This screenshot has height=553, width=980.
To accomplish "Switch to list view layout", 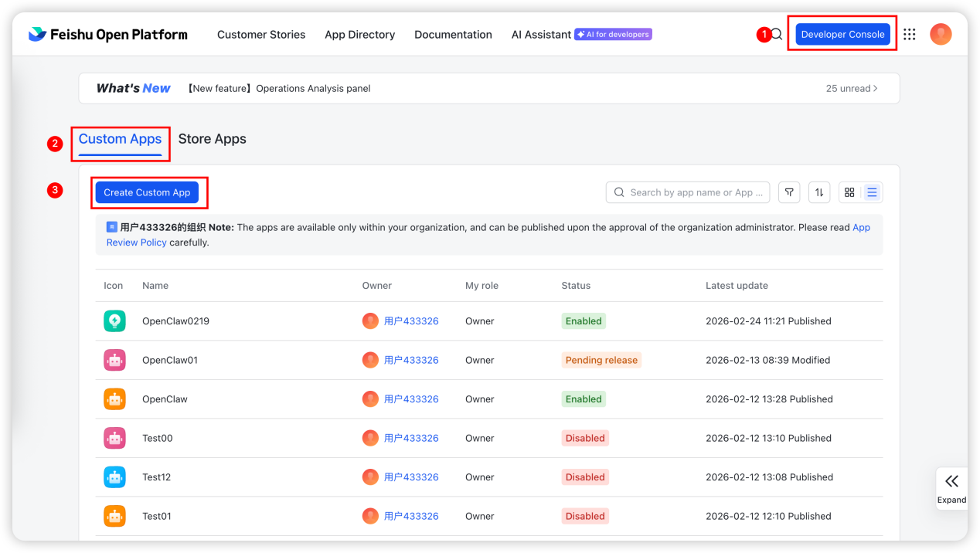I will click(x=872, y=192).
